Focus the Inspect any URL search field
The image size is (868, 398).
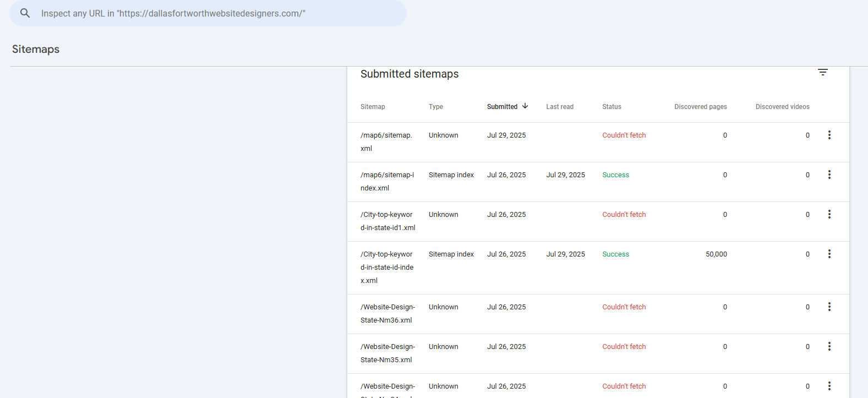coord(220,13)
